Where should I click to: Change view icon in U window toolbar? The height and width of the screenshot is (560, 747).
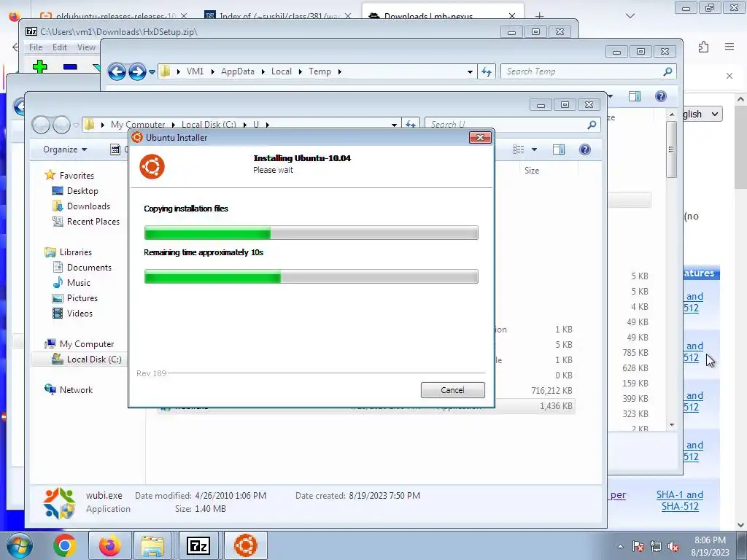(519, 149)
